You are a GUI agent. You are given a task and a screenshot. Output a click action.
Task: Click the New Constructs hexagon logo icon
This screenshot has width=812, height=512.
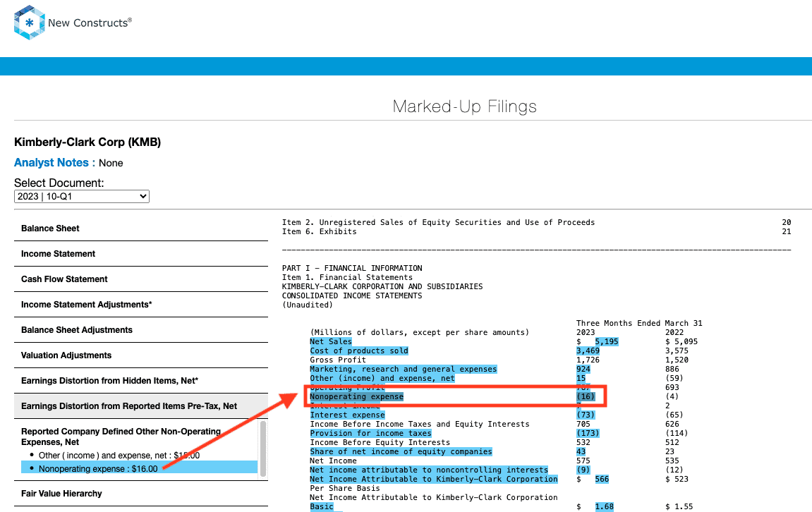[30, 23]
